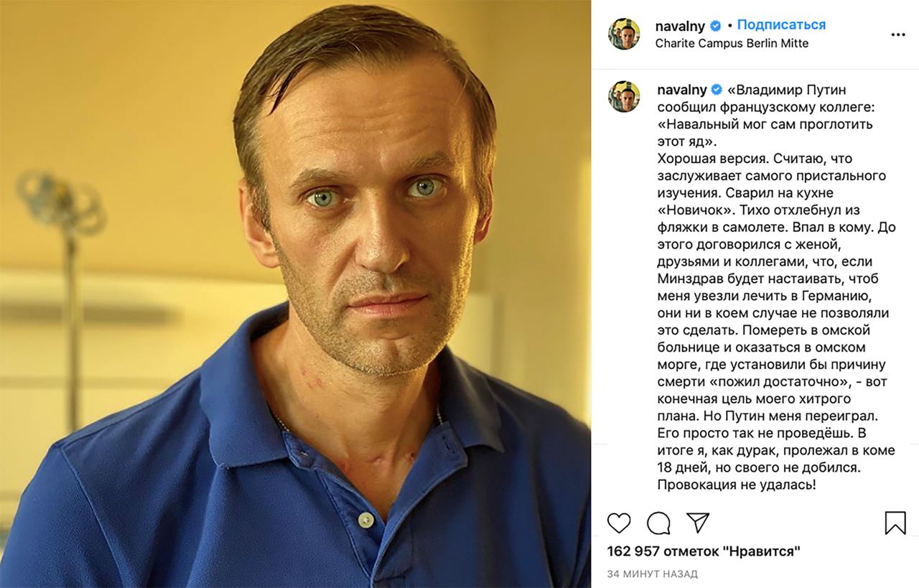
Task: Click the main portrait photo
Action: [295, 294]
